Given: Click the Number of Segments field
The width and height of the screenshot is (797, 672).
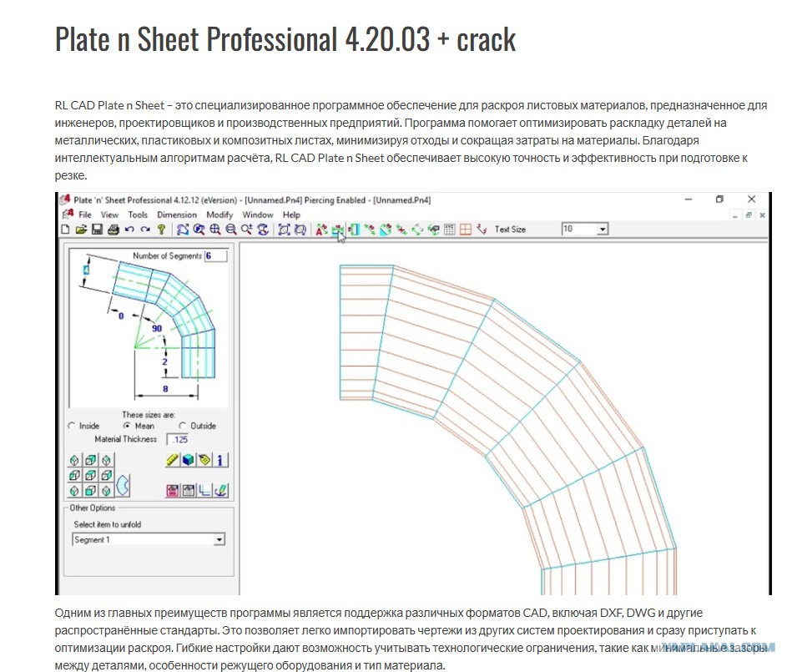Looking at the screenshot, I should click(215, 255).
